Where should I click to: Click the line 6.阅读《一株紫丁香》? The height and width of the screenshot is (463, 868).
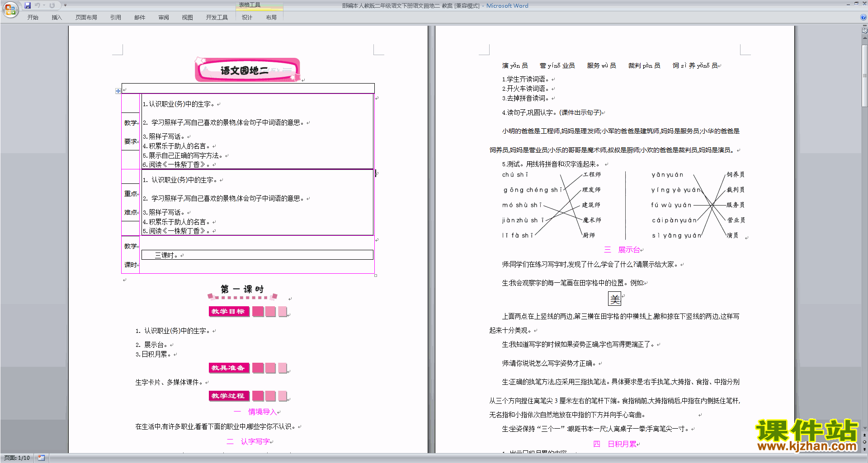tap(176, 164)
